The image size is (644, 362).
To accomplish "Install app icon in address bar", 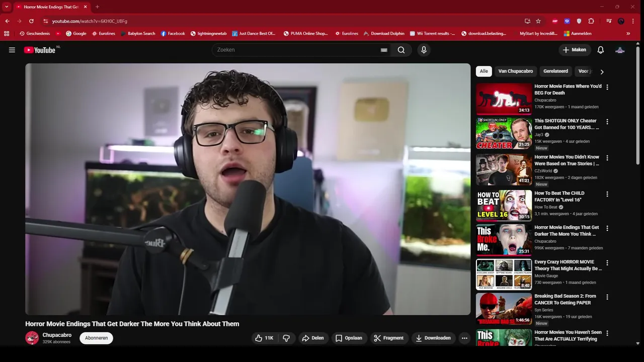I will point(527,21).
